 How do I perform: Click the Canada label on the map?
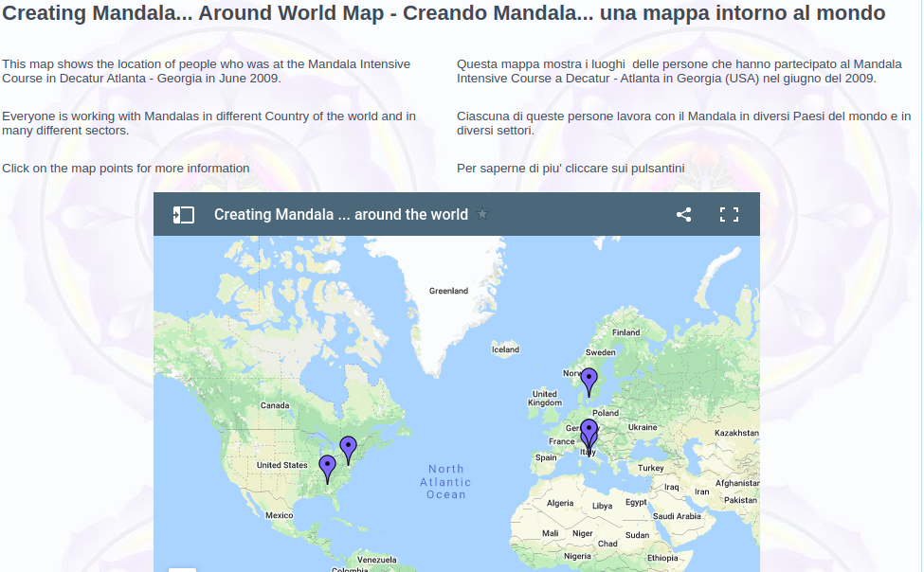[275, 405]
